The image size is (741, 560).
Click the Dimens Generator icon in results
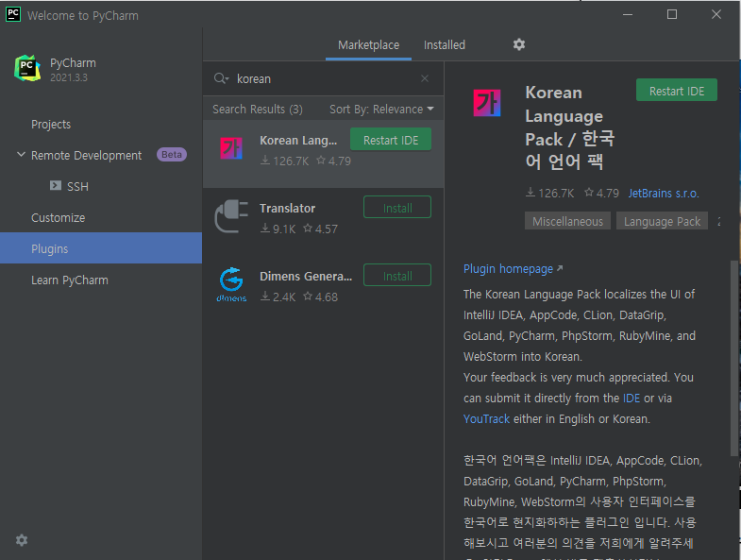click(x=231, y=284)
